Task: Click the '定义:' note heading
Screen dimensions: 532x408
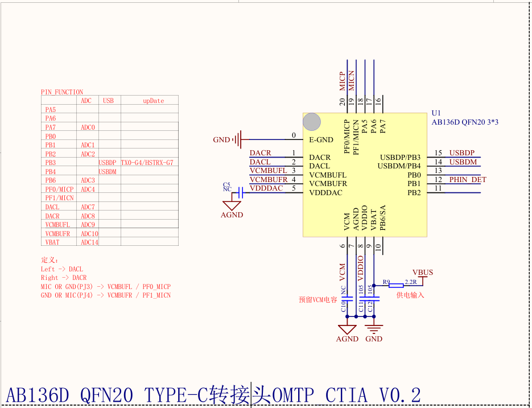Action: 50,261
